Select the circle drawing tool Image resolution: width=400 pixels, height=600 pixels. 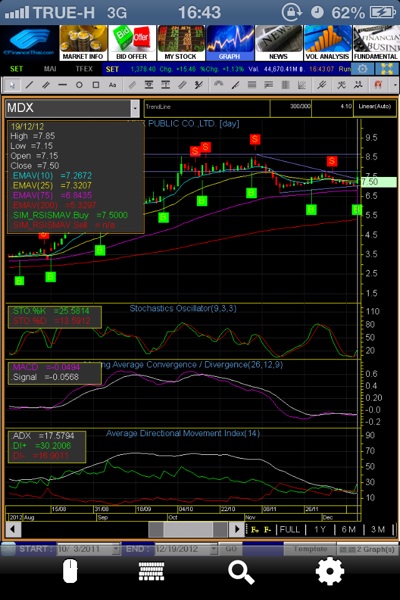pos(79,85)
